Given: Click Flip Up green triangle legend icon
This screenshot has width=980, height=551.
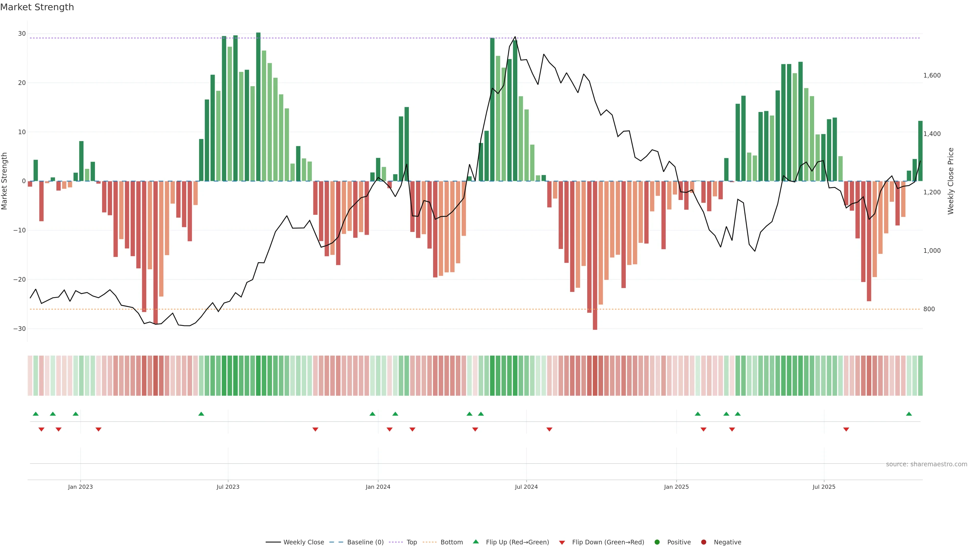Looking at the screenshot, I should tap(475, 542).
